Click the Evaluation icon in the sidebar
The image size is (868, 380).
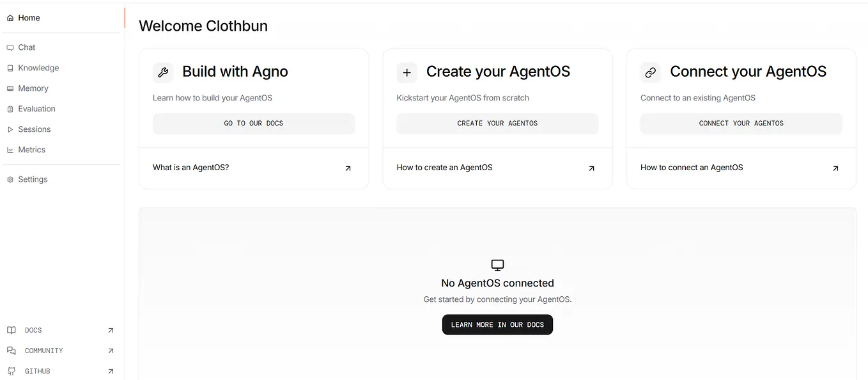click(10, 108)
